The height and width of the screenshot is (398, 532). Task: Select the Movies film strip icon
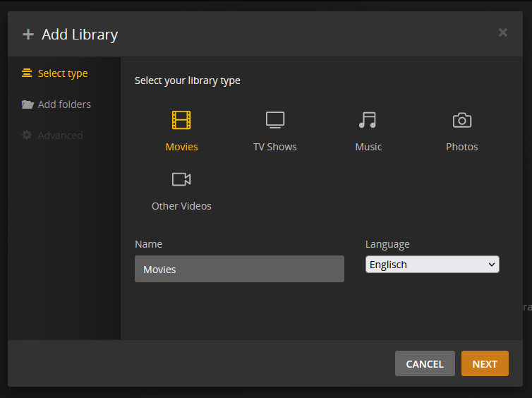click(x=181, y=120)
